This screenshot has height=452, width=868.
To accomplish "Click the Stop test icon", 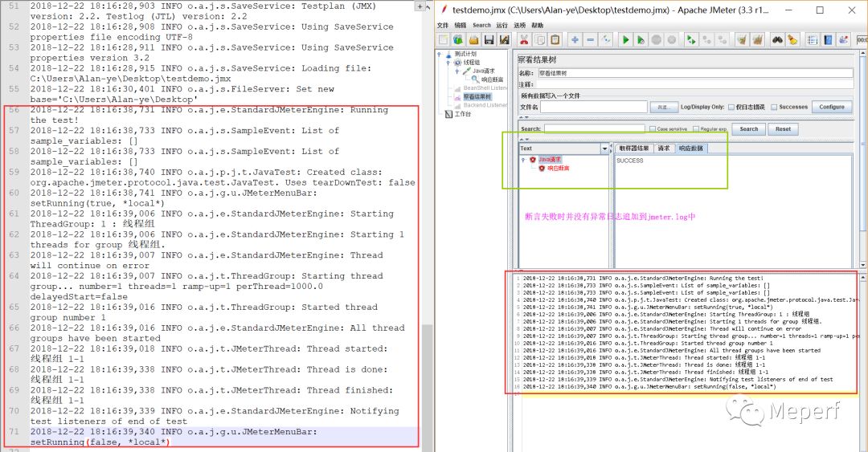I will click(x=657, y=40).
